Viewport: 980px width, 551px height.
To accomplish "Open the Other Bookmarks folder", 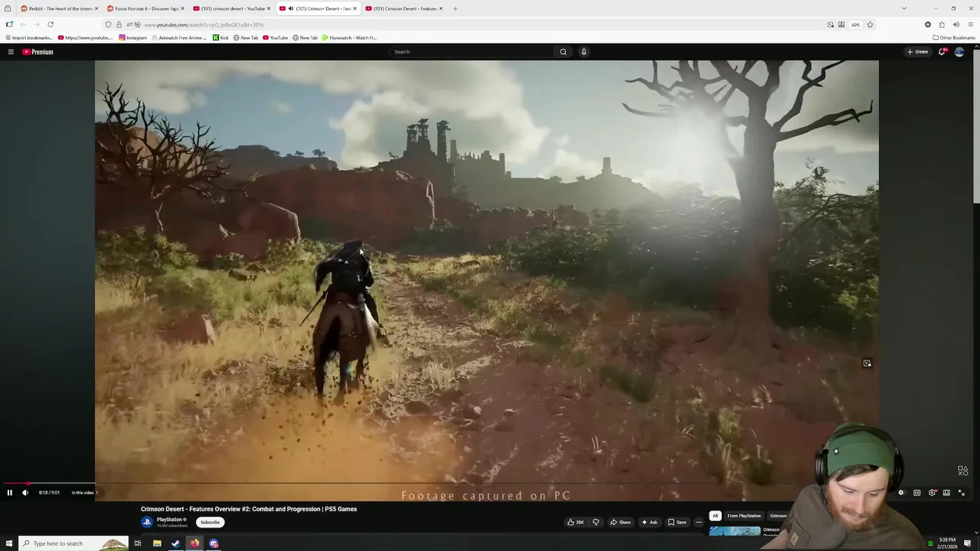I will point(954,37).
